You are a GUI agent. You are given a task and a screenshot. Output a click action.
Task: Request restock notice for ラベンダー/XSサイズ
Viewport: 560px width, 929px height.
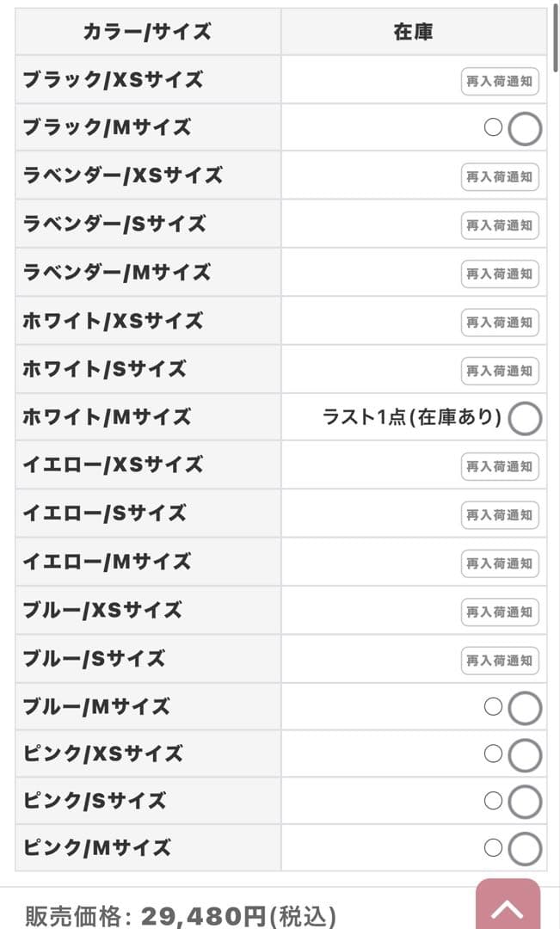click(x=500, y=177)
